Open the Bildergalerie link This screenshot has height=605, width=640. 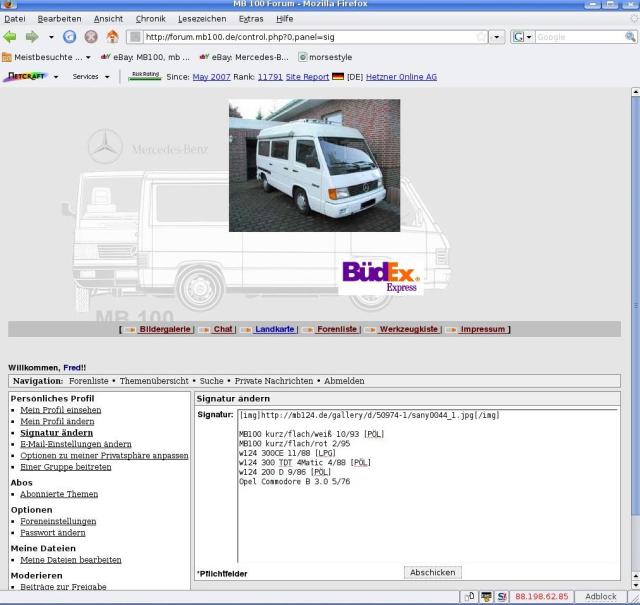(165, 329)
